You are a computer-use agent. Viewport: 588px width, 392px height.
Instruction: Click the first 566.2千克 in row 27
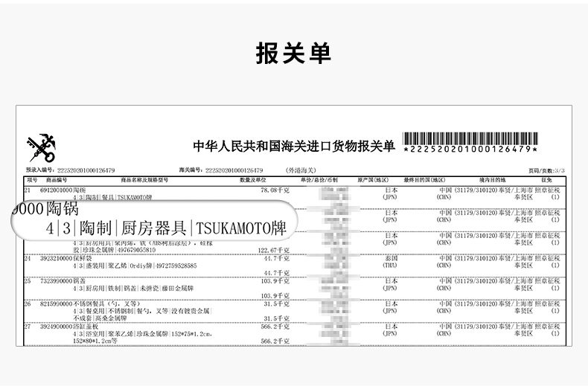tap(275, 327)
